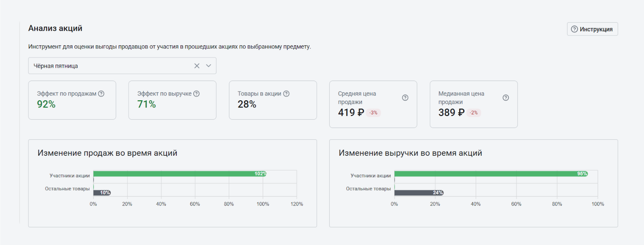
Task: Click the 120% axis label in sales chart
Action: [297, 204]
